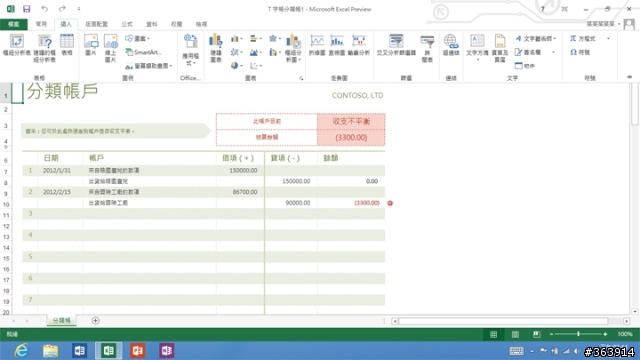Viewport: 640px width, 360px height.
Task: Switch to the View (檢視) tab
Action: [x=201, y=24]
